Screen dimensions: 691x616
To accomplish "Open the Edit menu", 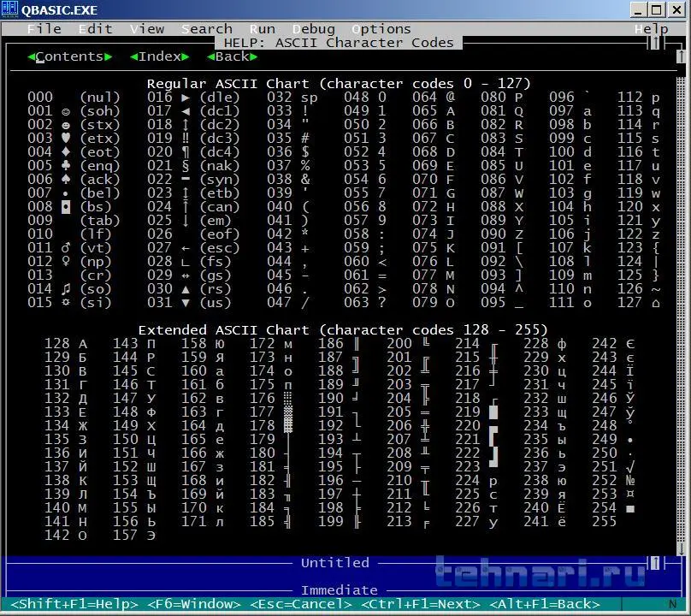I will (x=96, y=29).
